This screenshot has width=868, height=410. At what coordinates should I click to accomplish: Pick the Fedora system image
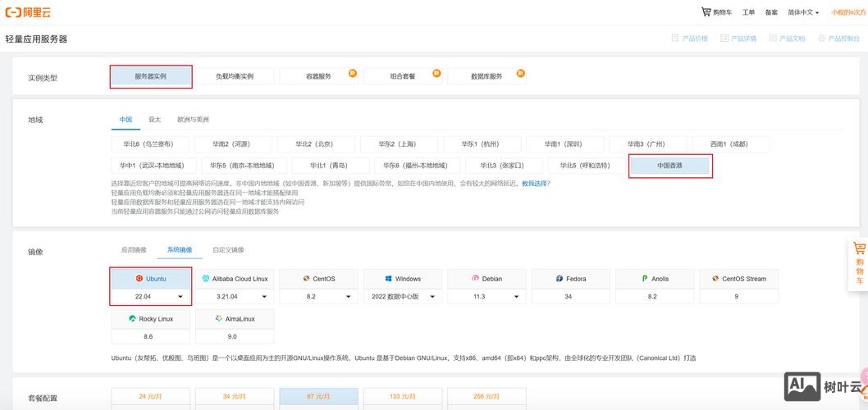coord(571,279)
